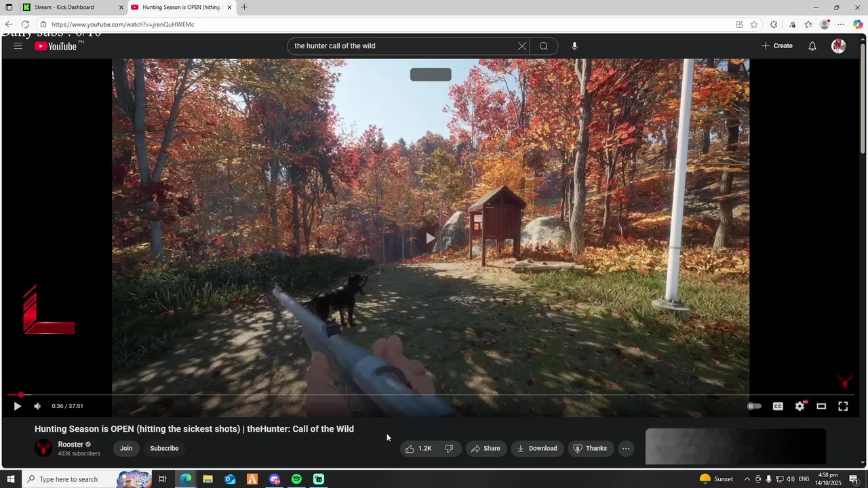Open YouTube notifications bell

click(x=812, y=46)
